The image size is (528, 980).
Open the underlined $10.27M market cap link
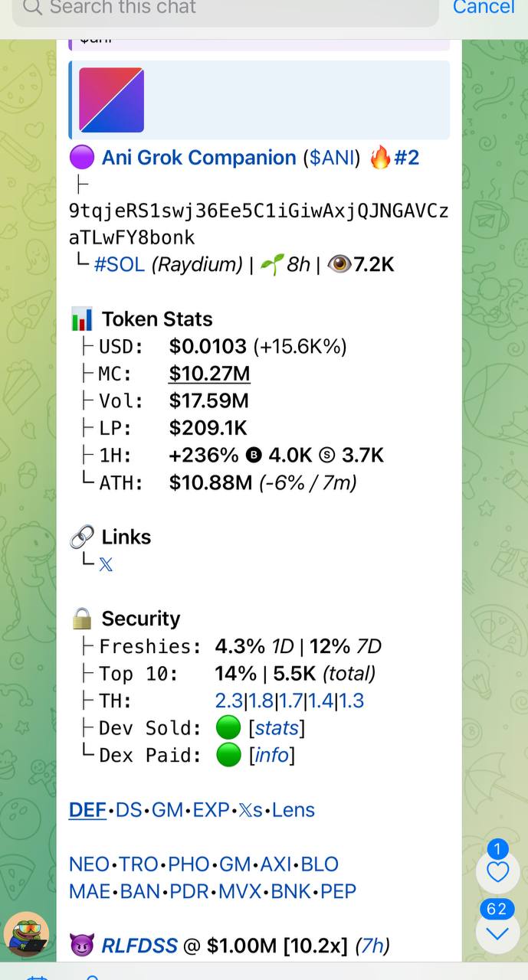(x=210, y=374)
